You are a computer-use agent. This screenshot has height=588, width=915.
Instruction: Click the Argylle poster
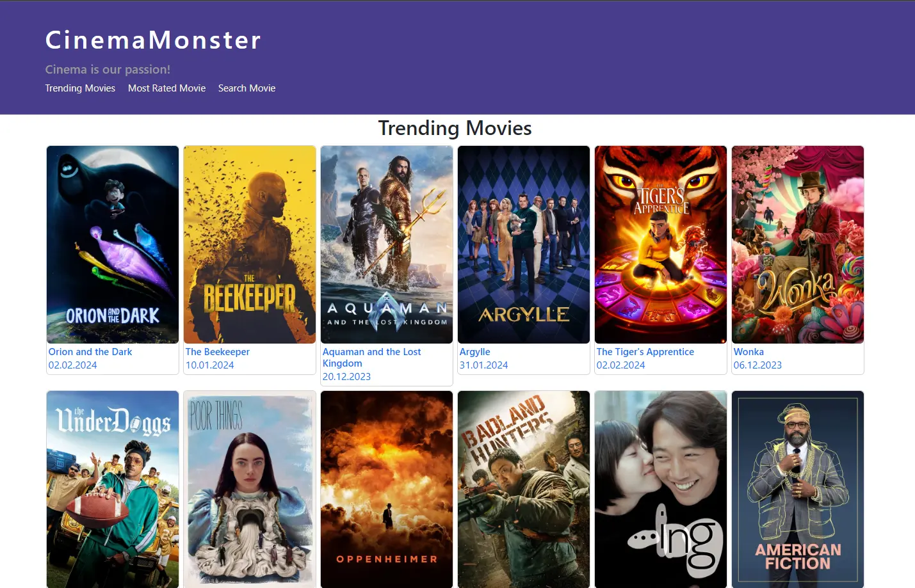523,244
